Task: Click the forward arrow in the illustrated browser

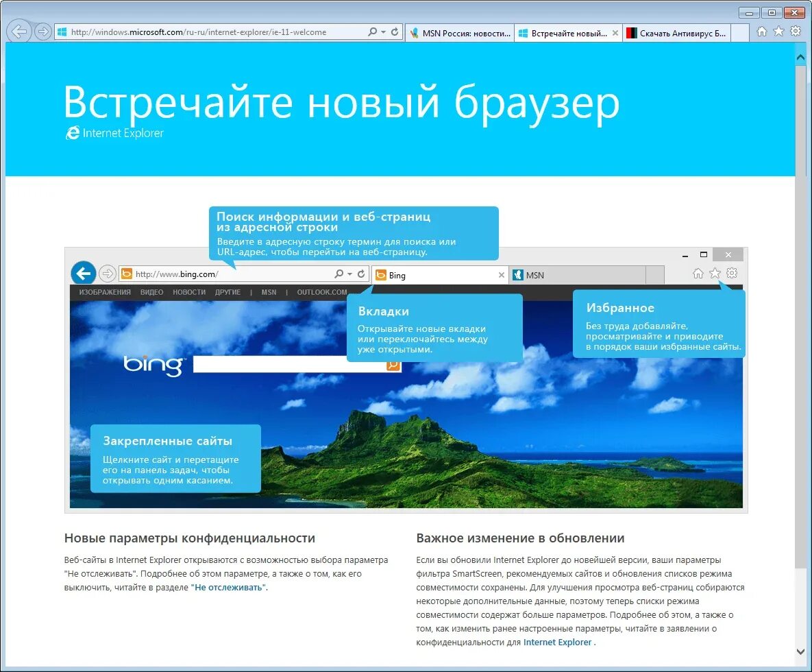Action: coord(107,273)
